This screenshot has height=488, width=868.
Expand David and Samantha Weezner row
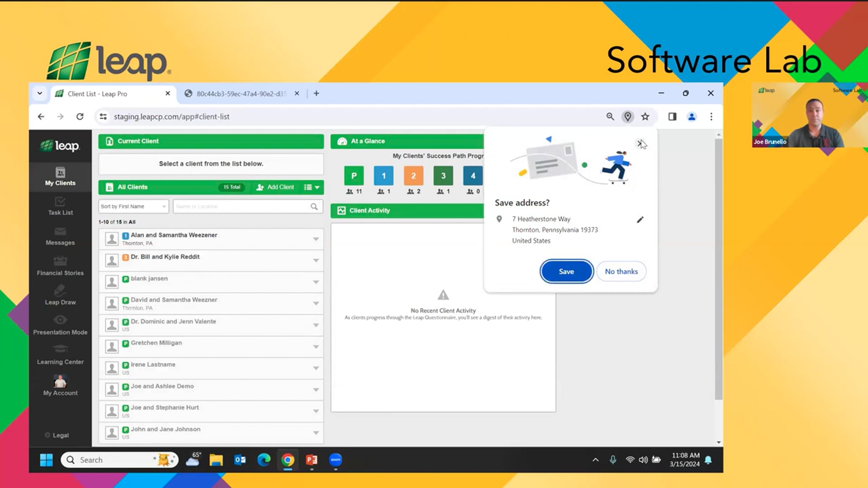316,304
